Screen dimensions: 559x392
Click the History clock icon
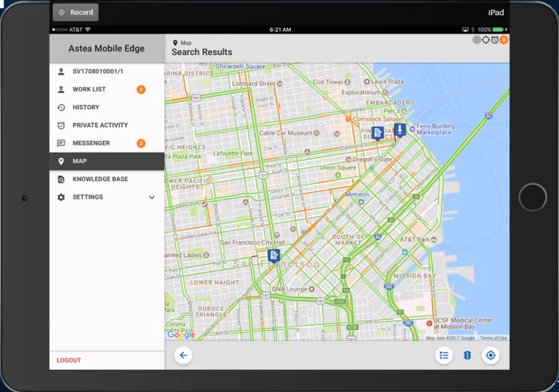tap(61, 108)
